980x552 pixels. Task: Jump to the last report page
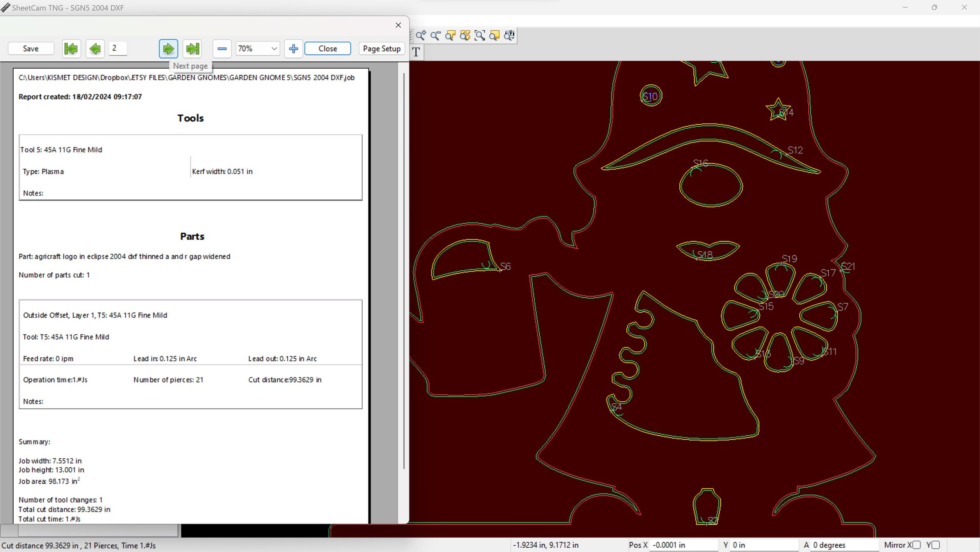coord(192,49)
